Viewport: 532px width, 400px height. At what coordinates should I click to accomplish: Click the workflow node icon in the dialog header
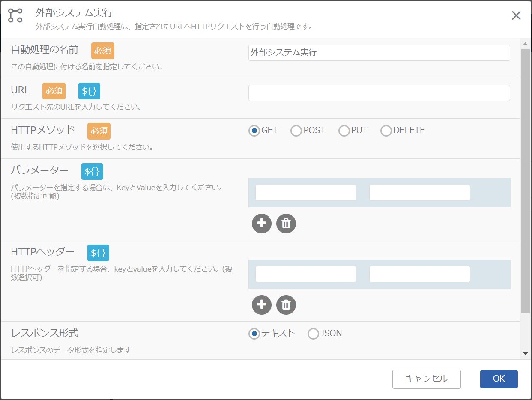click(x=15, y=15)
